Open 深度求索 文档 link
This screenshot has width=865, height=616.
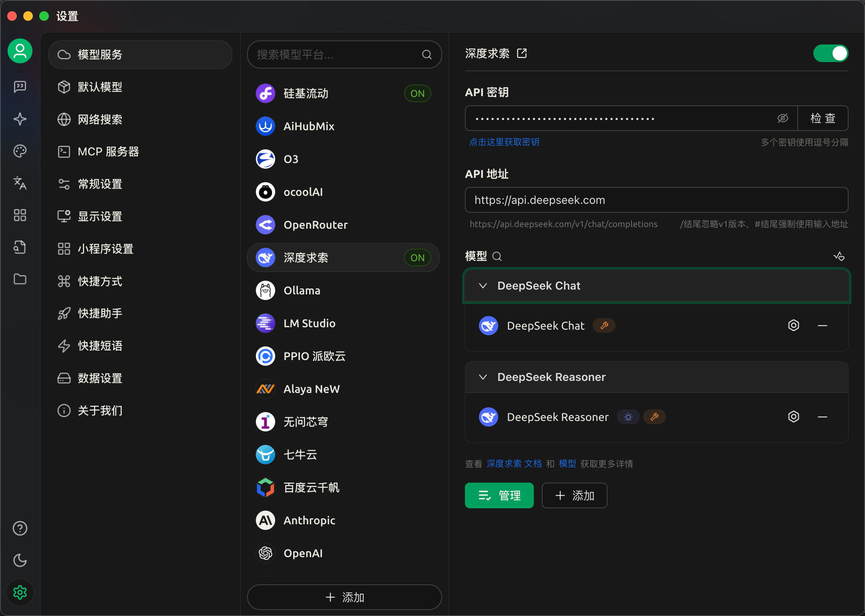[514, 464]
